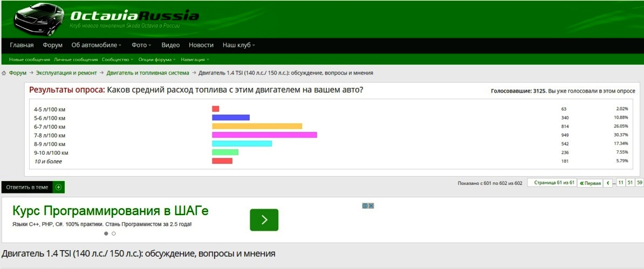
Task: Expand the Фото dropdown menu
Action: click(x=142, y=45)
